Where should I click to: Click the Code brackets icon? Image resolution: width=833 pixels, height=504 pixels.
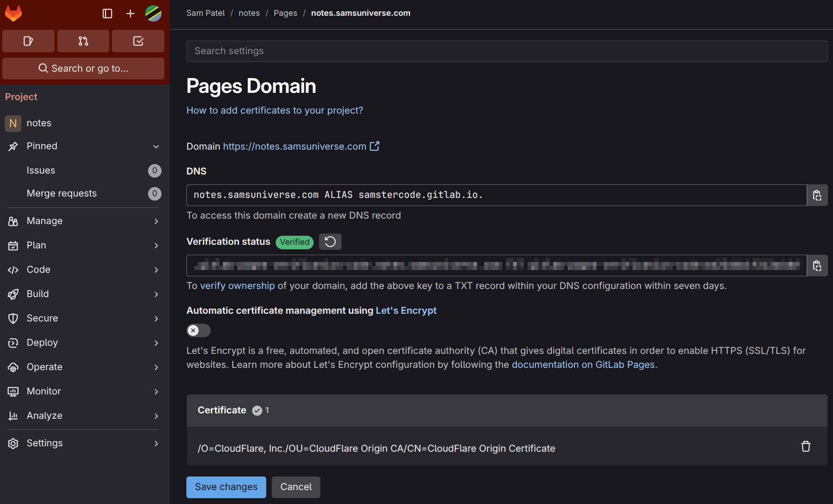tap(13, 270)
